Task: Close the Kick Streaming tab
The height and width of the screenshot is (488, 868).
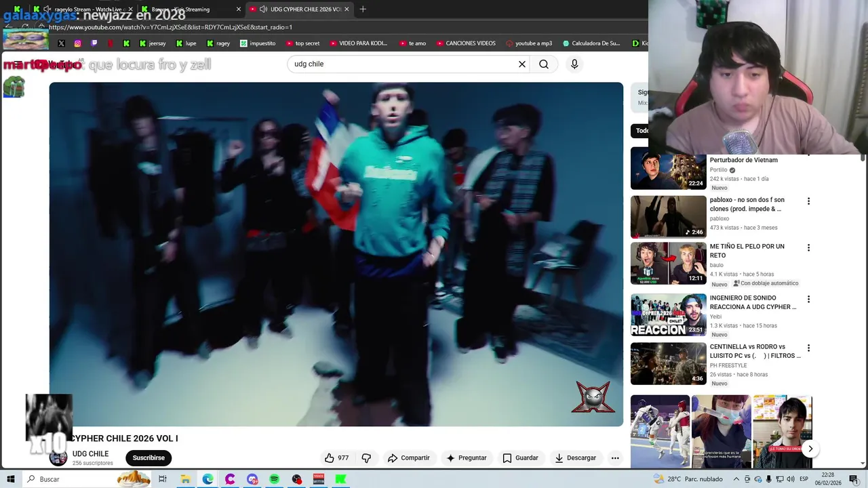Action: click(238, 9)
